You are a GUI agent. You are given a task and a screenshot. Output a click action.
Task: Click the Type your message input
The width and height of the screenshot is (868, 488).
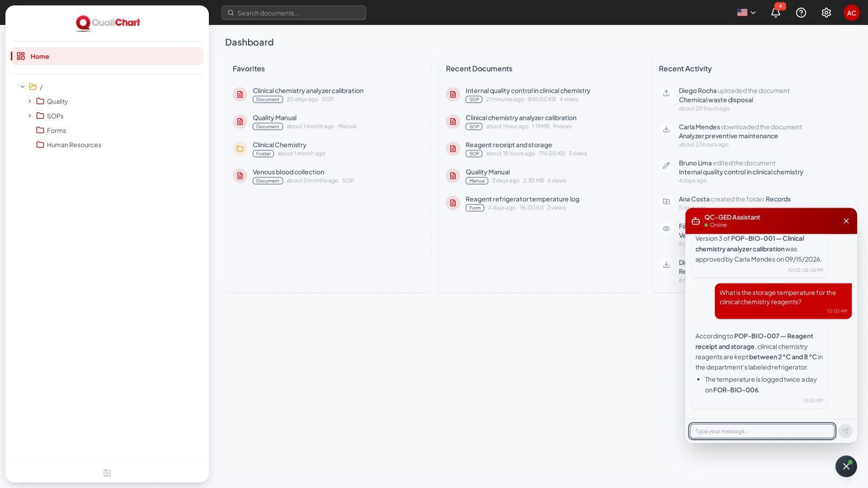tap(762, 431)
